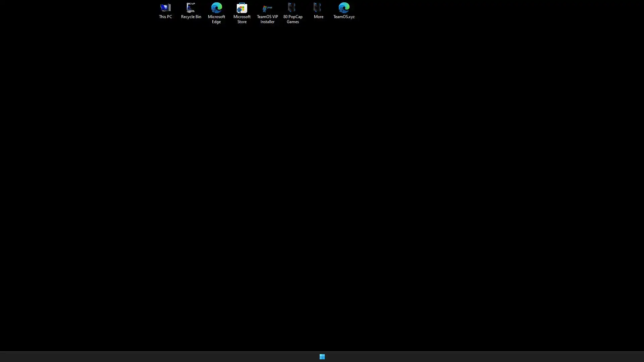
Task: Click empty black desktop background to deselect
Action: pos(322,181)
